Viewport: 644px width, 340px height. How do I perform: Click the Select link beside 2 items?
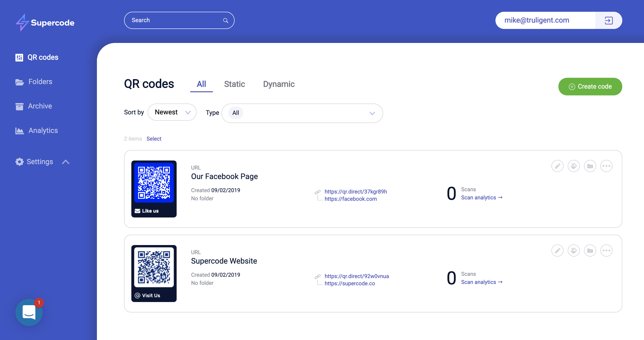pyautogui.click(x=154, y=139)
